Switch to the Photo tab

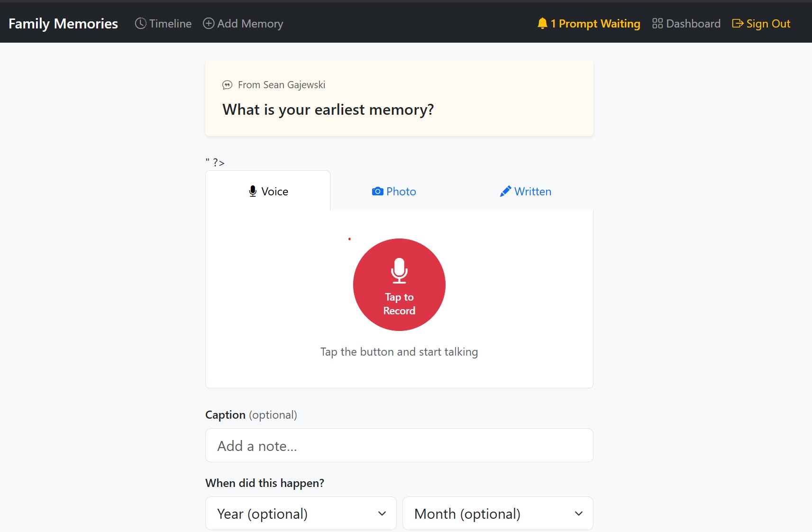point(394,191)
